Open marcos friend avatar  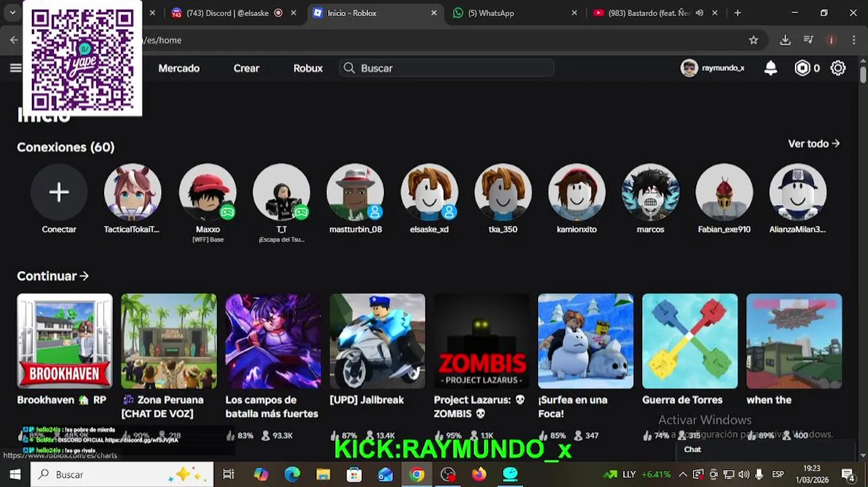650,192
